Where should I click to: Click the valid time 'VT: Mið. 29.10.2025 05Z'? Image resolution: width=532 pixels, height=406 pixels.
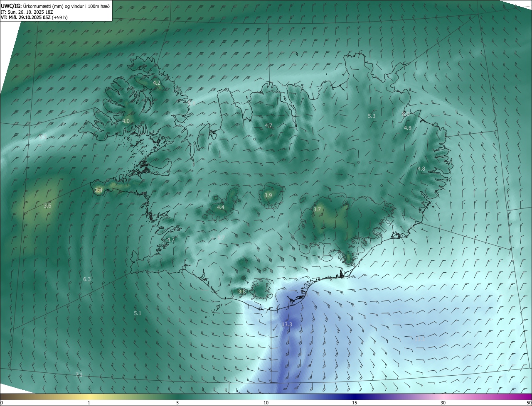pos(25,17)
